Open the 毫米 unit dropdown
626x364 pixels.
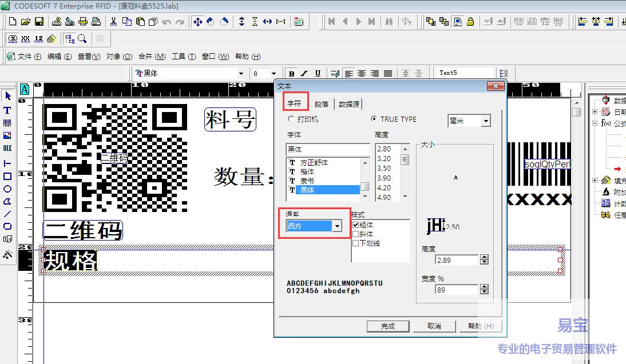tap(486, 121)
